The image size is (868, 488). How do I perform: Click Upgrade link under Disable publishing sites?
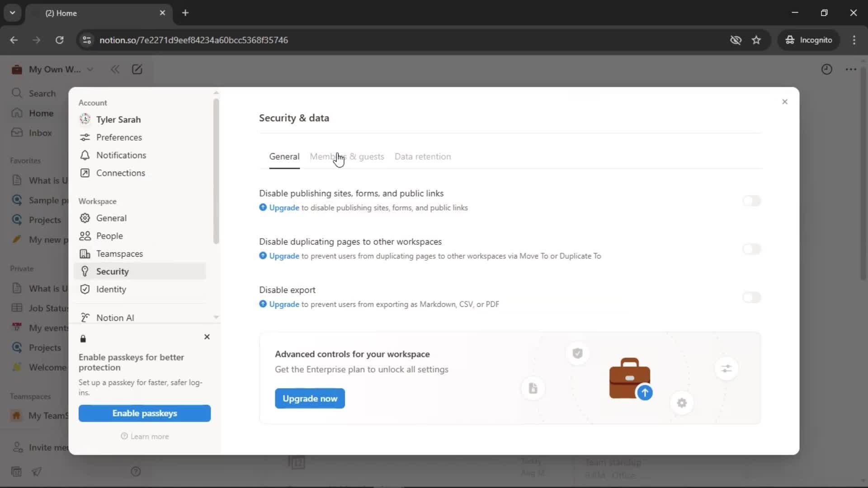click(284, 208)
